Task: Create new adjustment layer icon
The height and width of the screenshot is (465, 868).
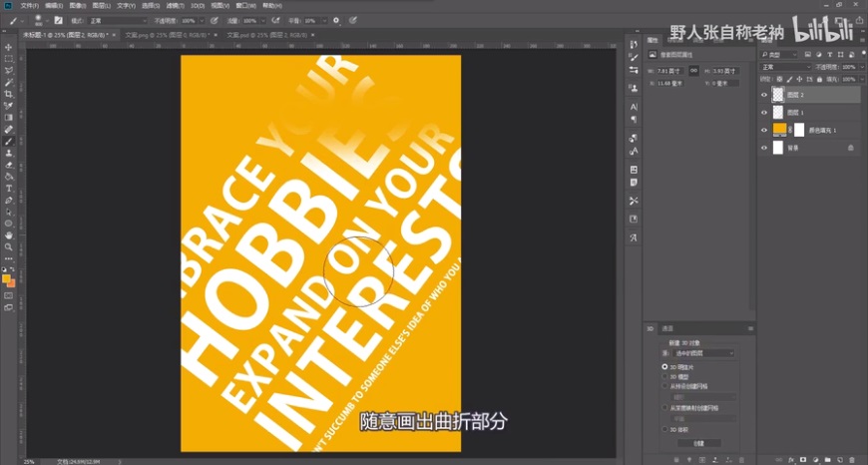Action: (x=815, y=459)
